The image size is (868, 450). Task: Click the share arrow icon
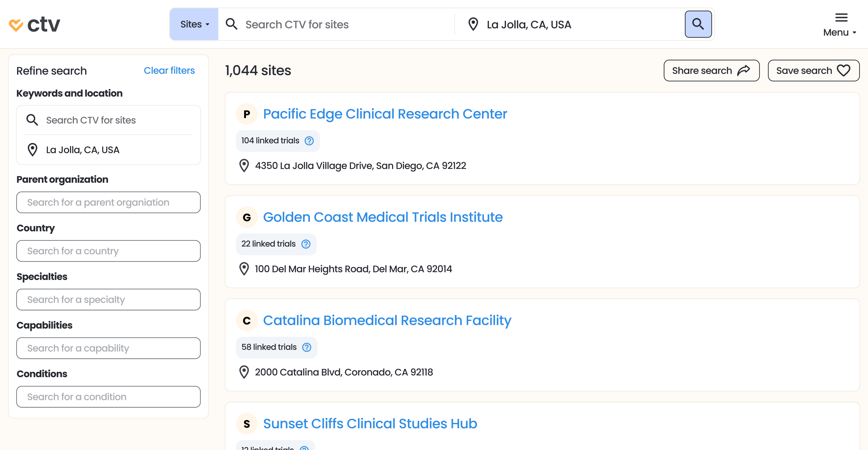click(x=743, y=71)
